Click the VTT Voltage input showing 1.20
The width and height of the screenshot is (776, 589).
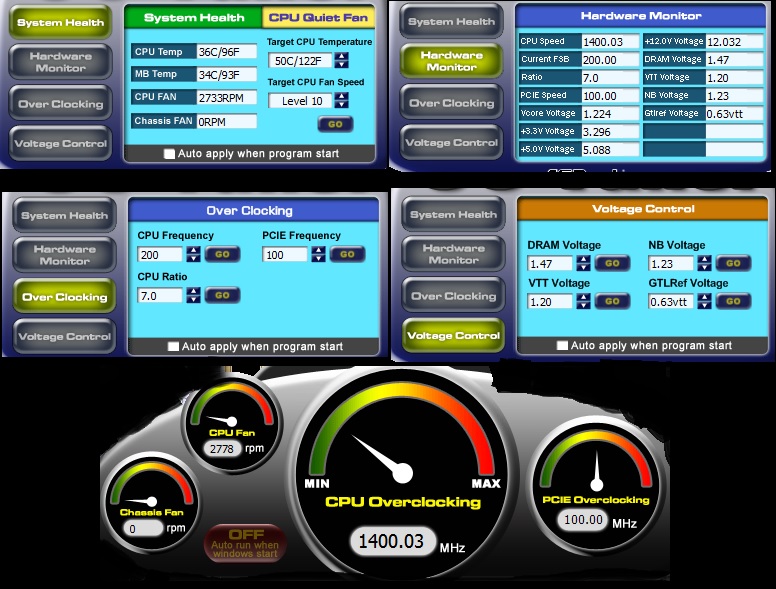pyautogui.click(x=550, y=301)
